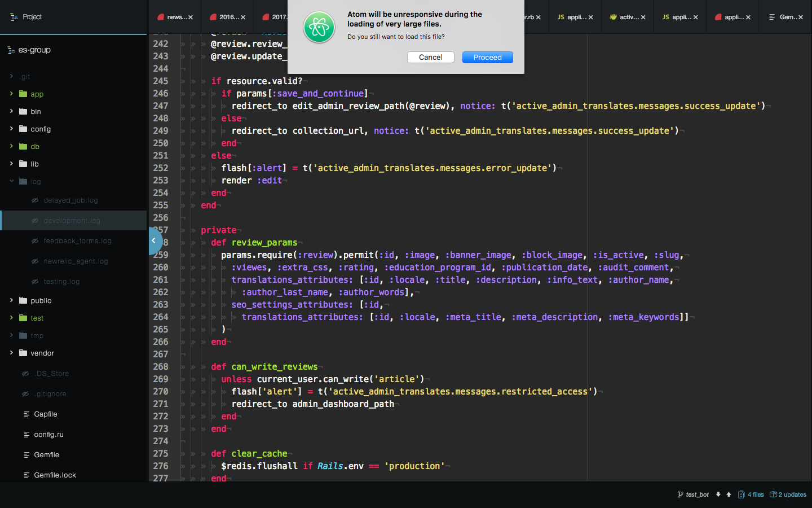Click the Project panel icon at top left
The image size is (812, 508).
pos(12,16)
